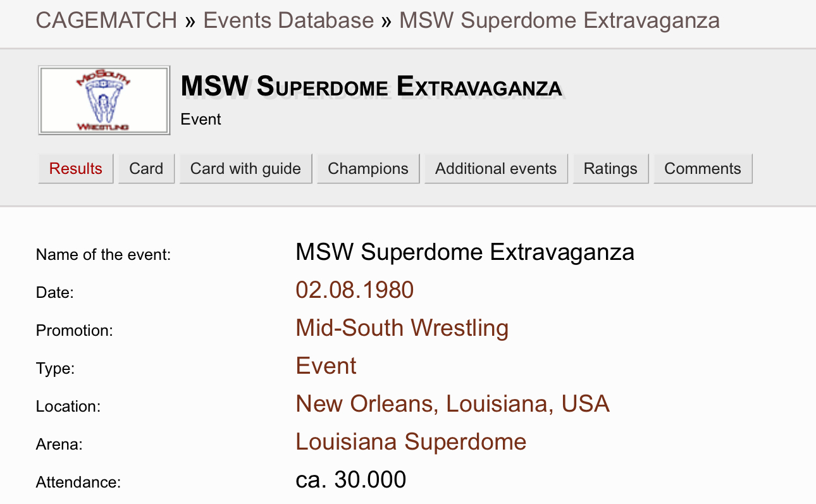Viewport: 816px width, 504px height.
Task: Go to CAGEMATCH home breadcrumb
Action: tap(107, 20)
